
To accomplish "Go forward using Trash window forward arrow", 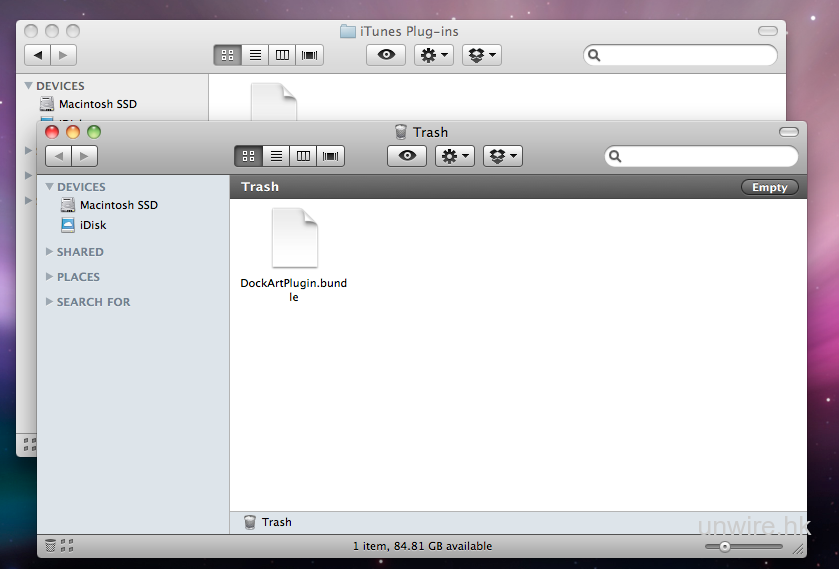I will coord(85,156).
